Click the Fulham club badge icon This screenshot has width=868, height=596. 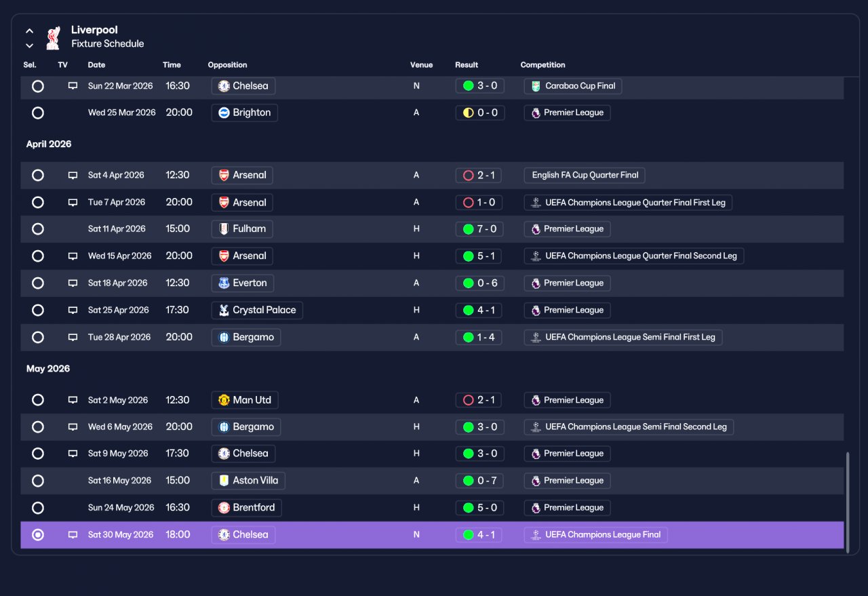224,229
